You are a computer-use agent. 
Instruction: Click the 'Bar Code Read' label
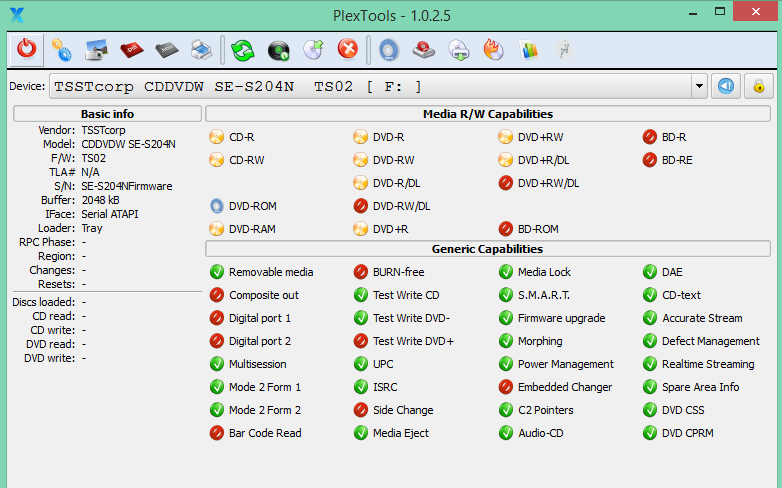coord(265,433)
